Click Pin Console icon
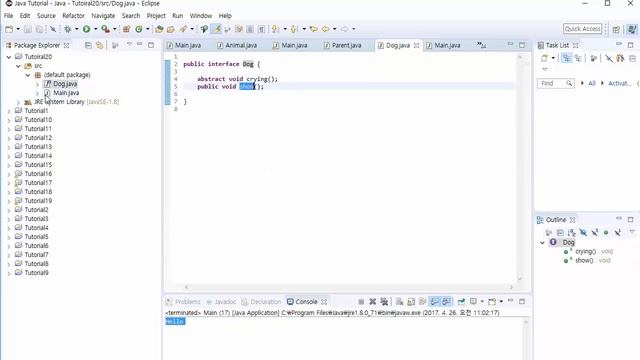Screen dimensions: 640x360 tap(461, 302)
